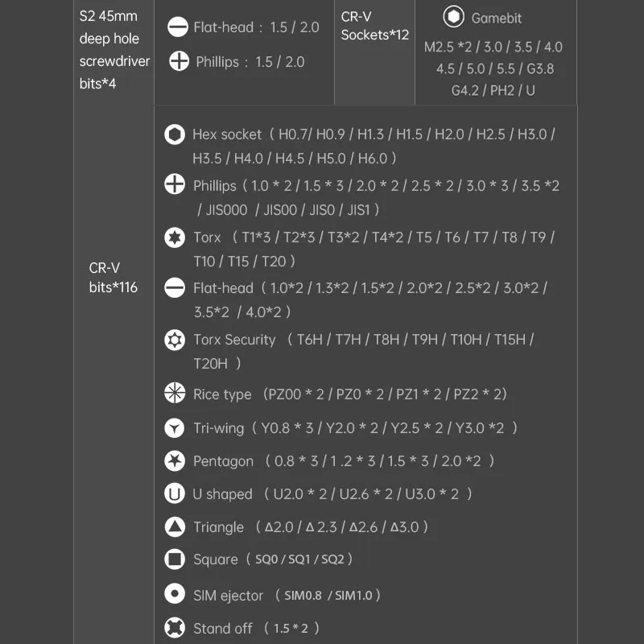This screenshot has width=644, height=644.
Task: Click the U shaped bit icon
Action: [x=174, y=493]
